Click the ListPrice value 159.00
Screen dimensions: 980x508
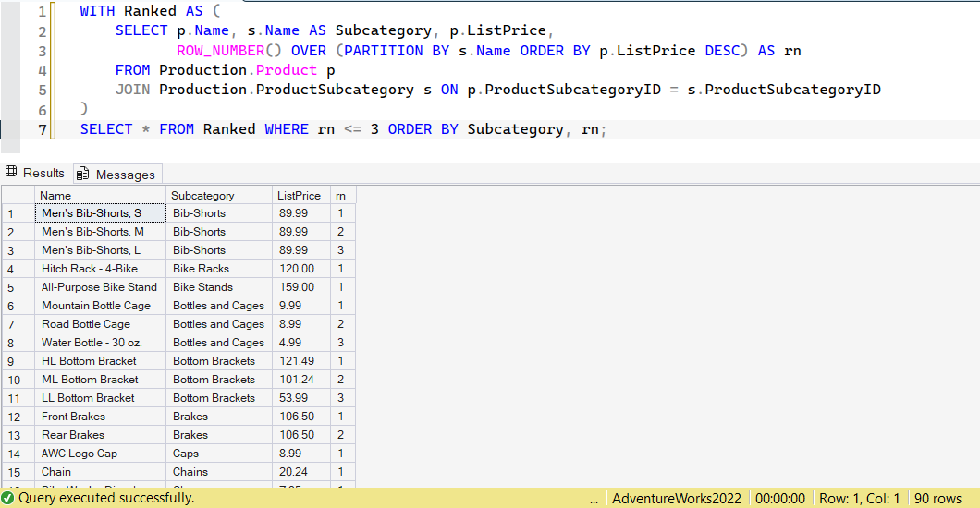301,287
